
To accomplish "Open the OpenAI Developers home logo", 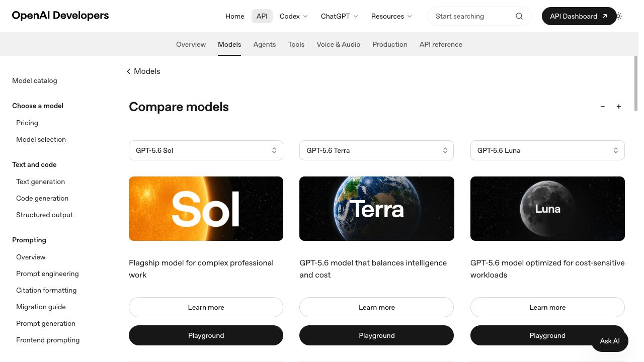I will [x=60, y=16].
